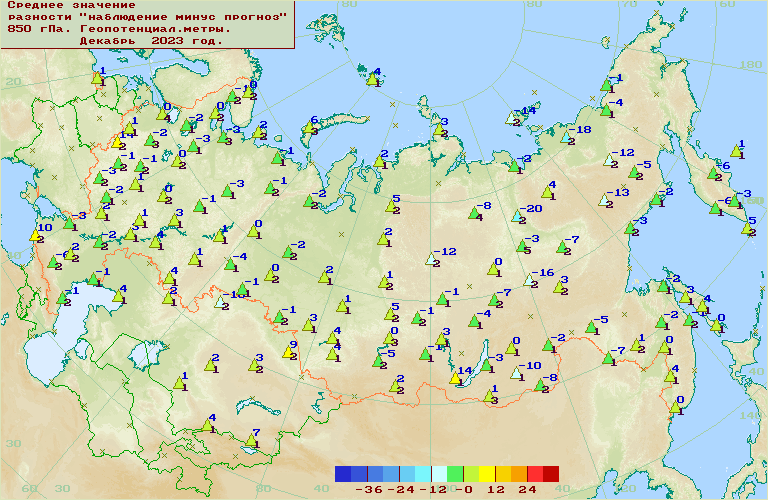Click the Novaya Zemlya station showing 6
768x500 pixels.
click(309, 127)
